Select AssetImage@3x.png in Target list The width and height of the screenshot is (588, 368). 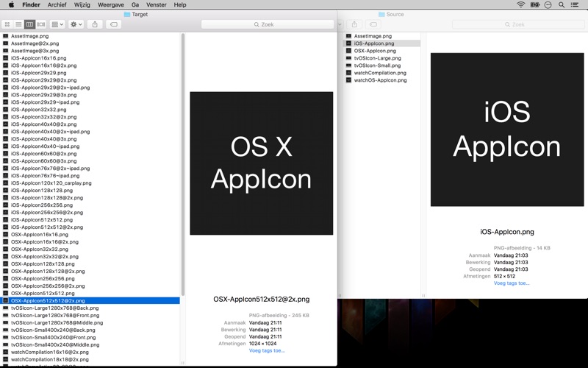[90, 51]
